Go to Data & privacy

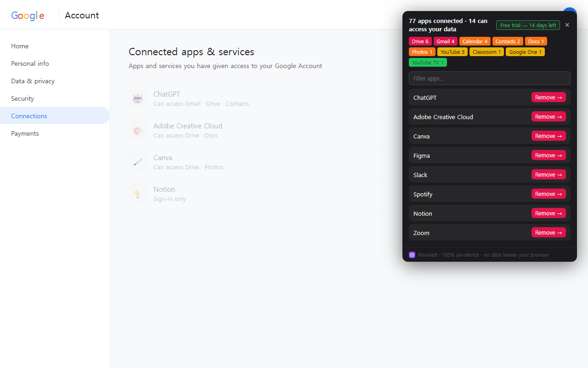click(x=55, y=81)
